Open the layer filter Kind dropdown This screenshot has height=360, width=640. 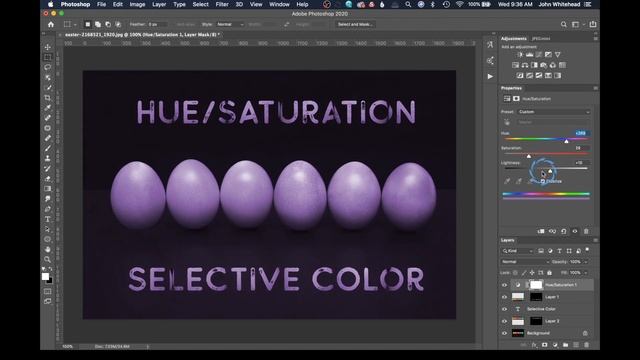tap(518, 251)
